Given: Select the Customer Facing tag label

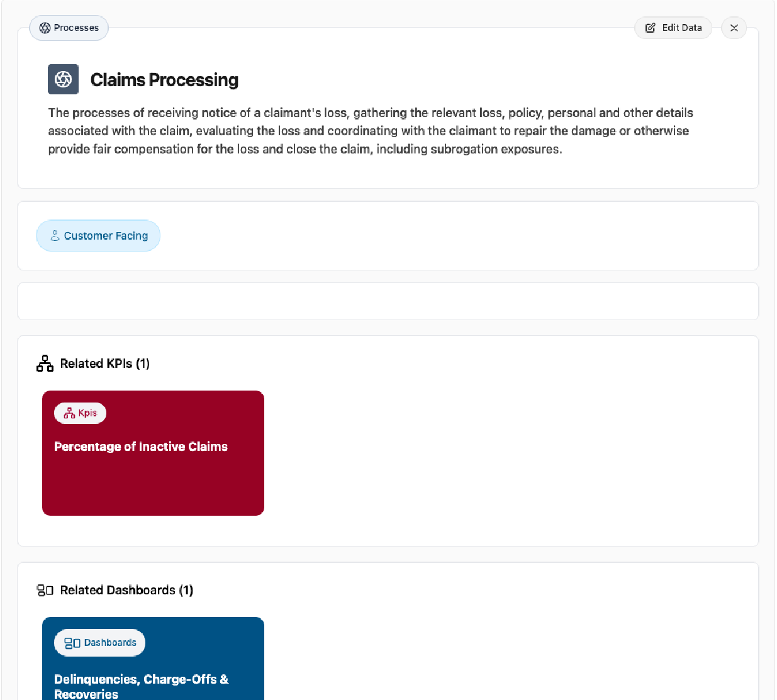Looking at the screenshot, I should pos(106,236).
